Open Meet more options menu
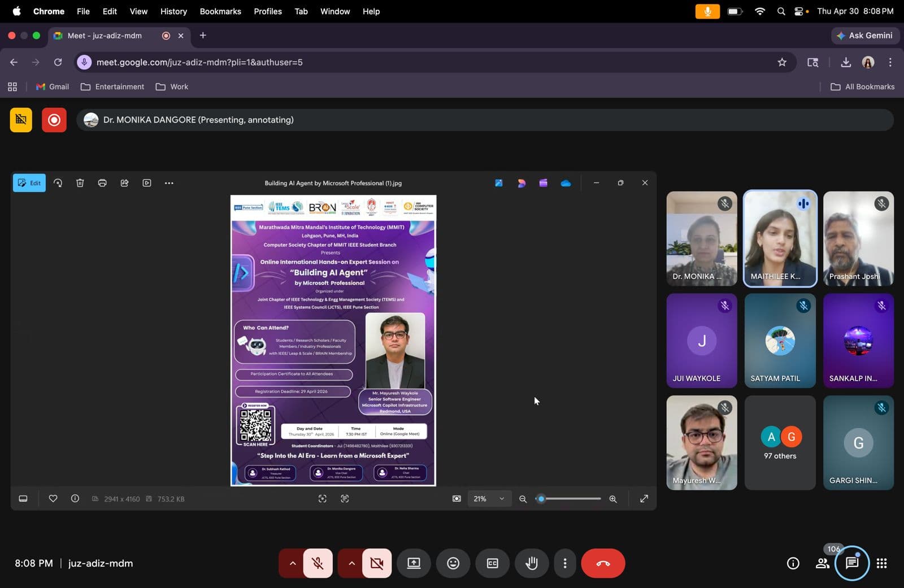This screenshot has width=904, height=588. coord(564,563)
